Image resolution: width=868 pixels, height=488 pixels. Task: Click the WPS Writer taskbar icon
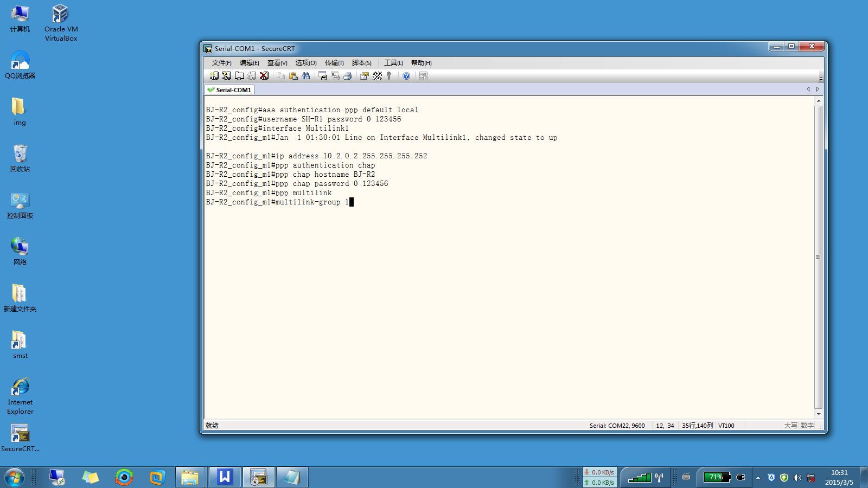pyautogui.click(x=225, y=477)
